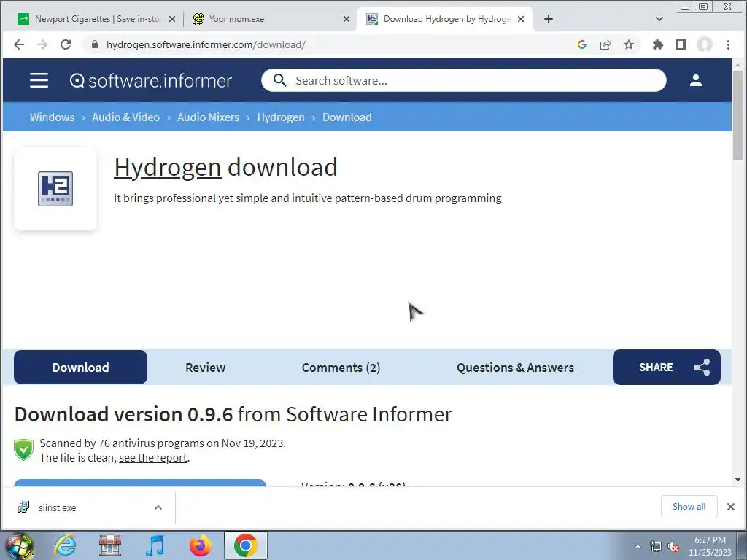Open the Chrome profile avatar

705,44
